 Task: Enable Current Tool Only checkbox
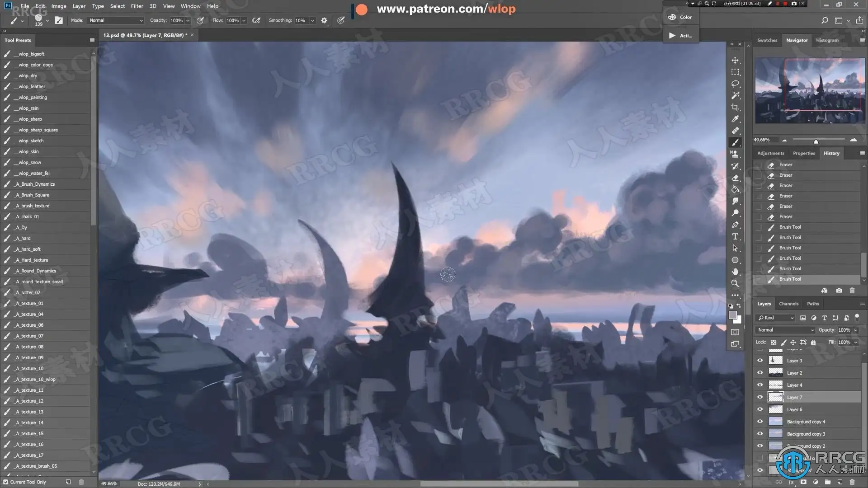click(6, 482)
